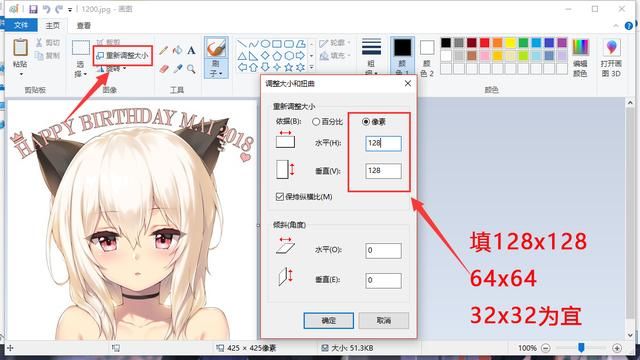Click the blue Help question mark icon
The image size is (640, 360).
pos(629,26)
